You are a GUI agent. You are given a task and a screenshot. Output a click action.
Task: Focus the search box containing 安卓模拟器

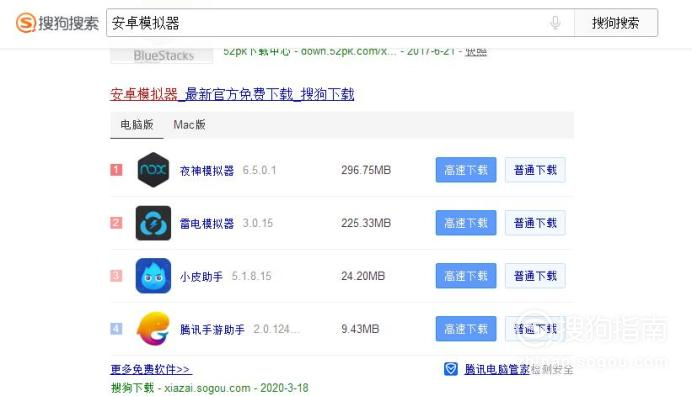coord(340,23)
